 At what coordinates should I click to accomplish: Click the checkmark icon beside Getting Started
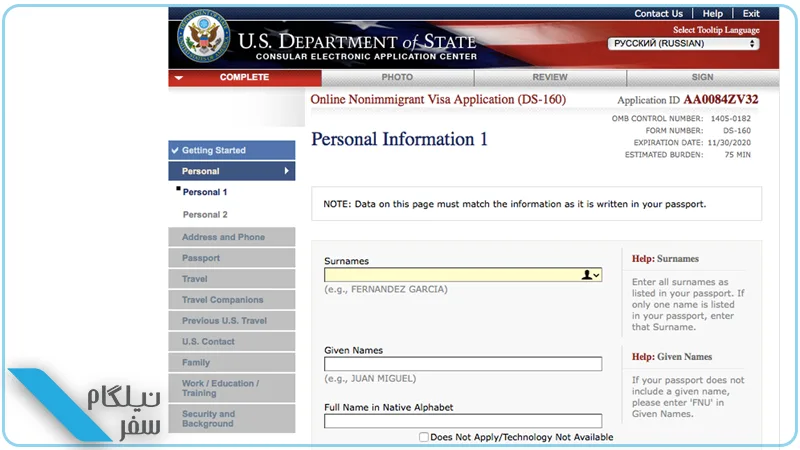(175, 151)
